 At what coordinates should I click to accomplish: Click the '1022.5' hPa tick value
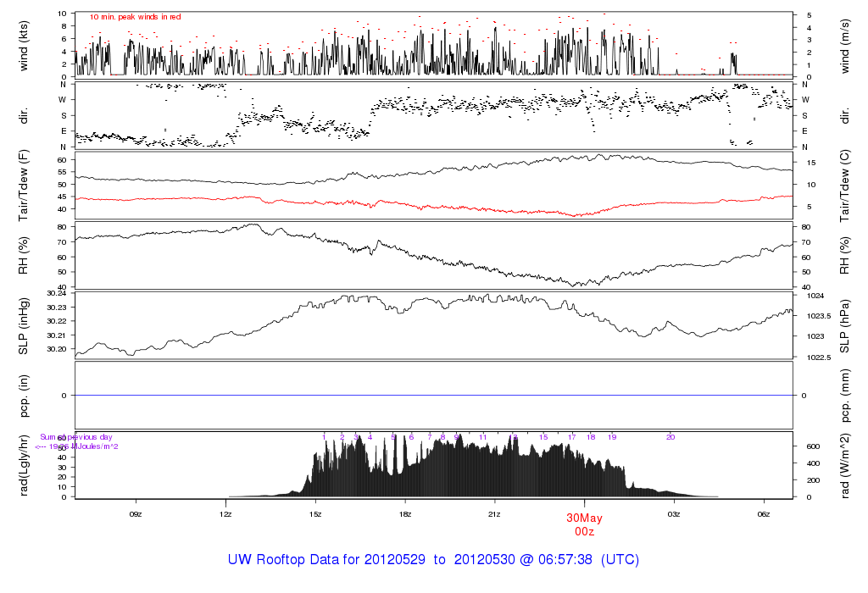pyautogui.click(x=819, y=357)
